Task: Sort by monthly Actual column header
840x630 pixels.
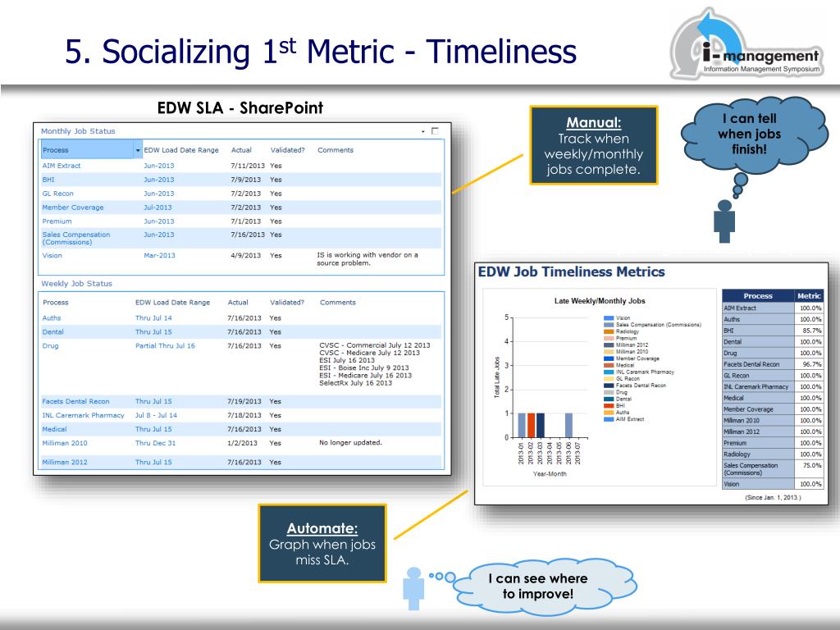Action: click(241, 151)
